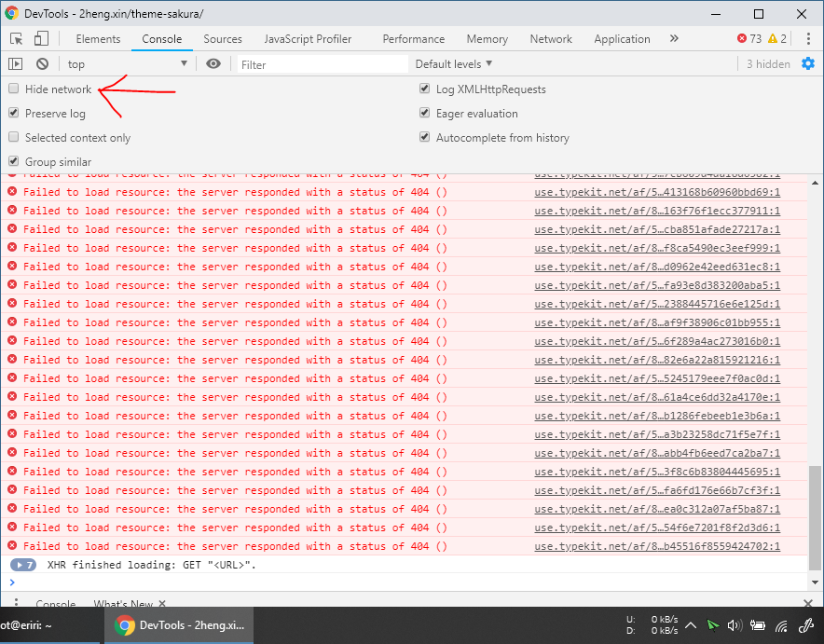Switch to the Sources tab
Viewport: 824px width, 644px height.
(223, 39)
